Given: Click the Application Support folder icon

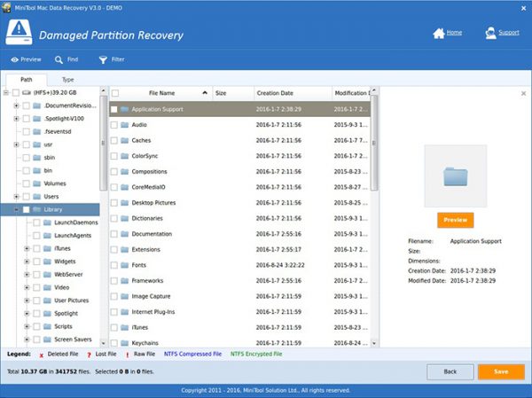Looking at the screenshot, I should [x=124, y=109].
